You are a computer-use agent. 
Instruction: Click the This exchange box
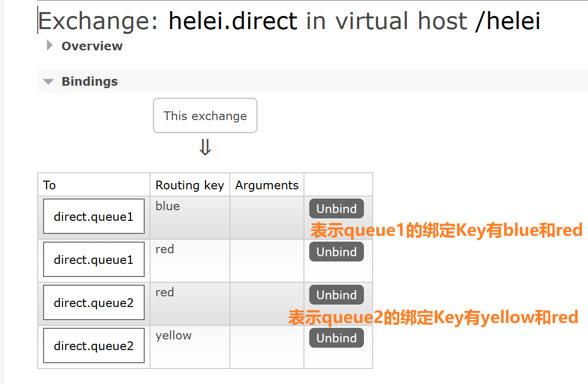point(205,116)
